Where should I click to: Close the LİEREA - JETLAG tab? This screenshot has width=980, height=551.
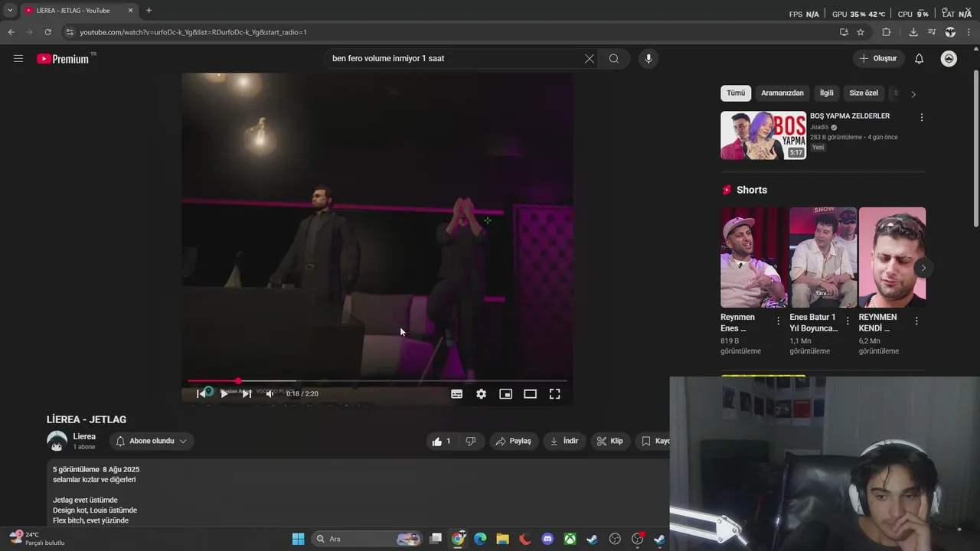pyautogui.click(x=130, y=11)
